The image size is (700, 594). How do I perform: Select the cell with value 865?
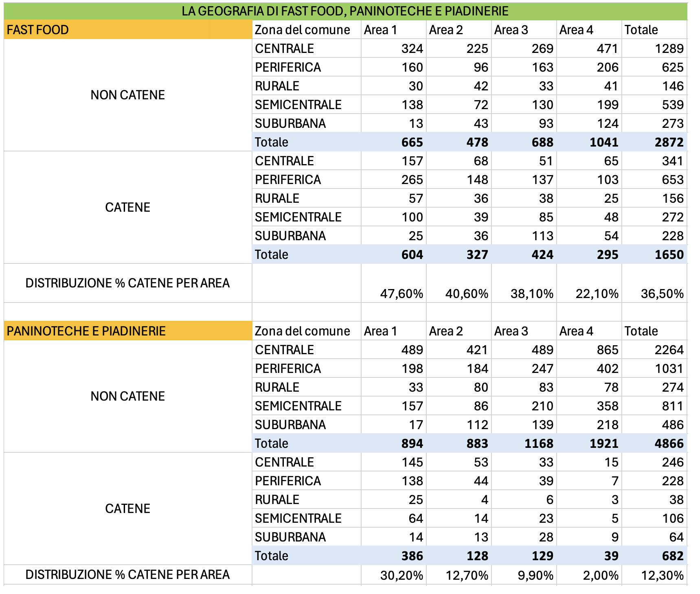(589, 350)
